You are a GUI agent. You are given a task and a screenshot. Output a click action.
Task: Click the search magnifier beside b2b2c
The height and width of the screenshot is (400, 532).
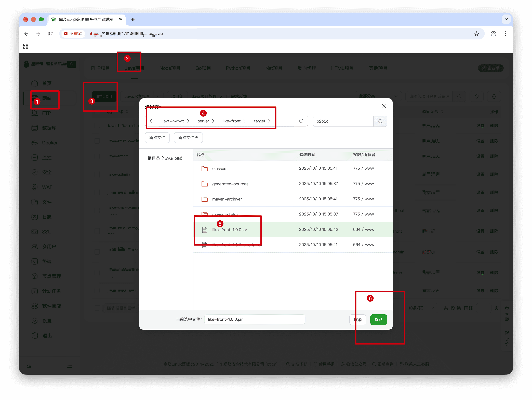[x=380, y=121]
